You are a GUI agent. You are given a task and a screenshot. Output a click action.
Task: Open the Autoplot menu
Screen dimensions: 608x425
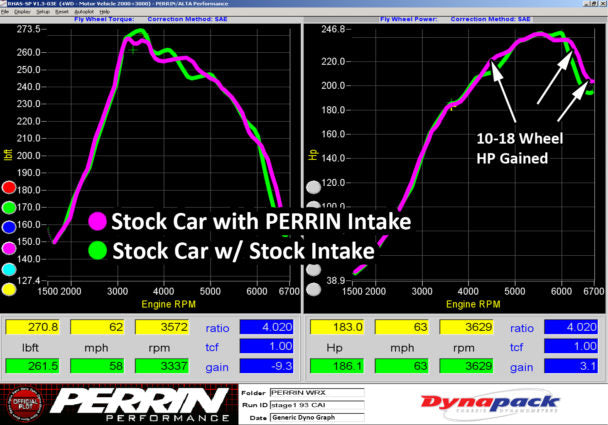click(84, 11)
